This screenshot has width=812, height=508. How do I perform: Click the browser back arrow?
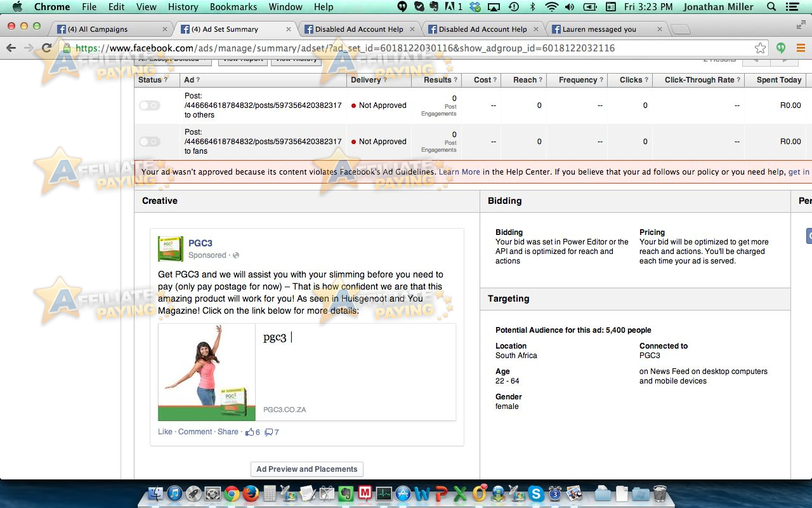[11, 48]
